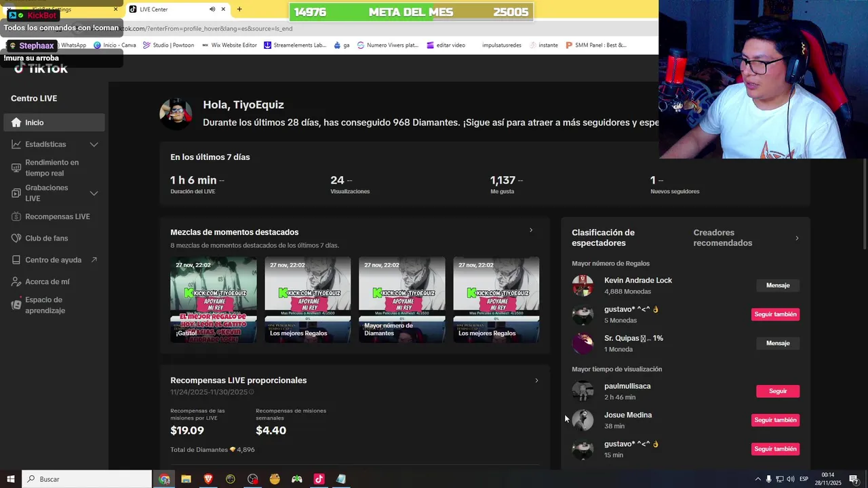Show hidden system tray icons
This screenshot has width=868, height=488.
[757, 479]
